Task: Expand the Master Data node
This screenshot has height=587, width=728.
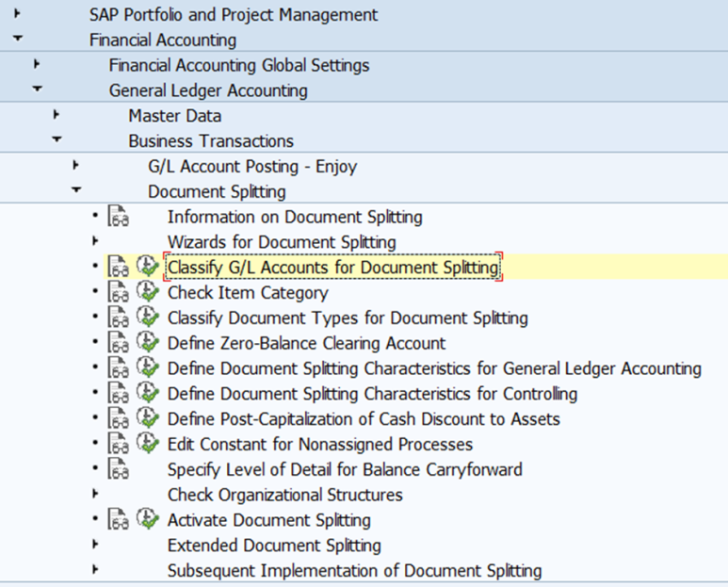Action: 57,114
